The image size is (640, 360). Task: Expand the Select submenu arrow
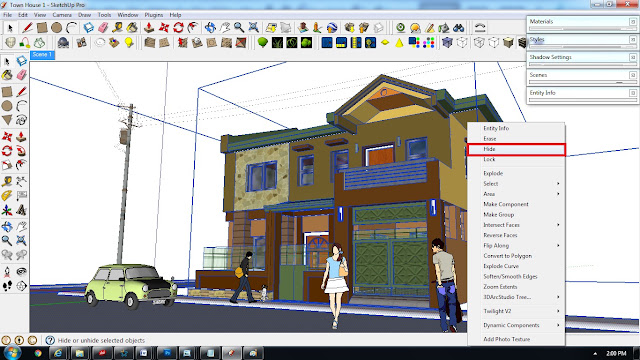coord(558,184)
